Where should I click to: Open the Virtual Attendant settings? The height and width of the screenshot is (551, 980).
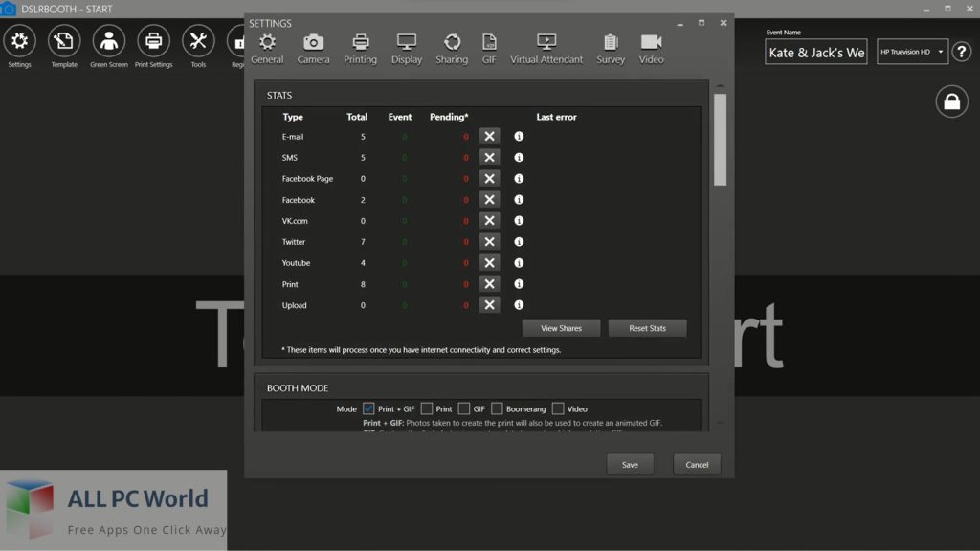(546, 48)
